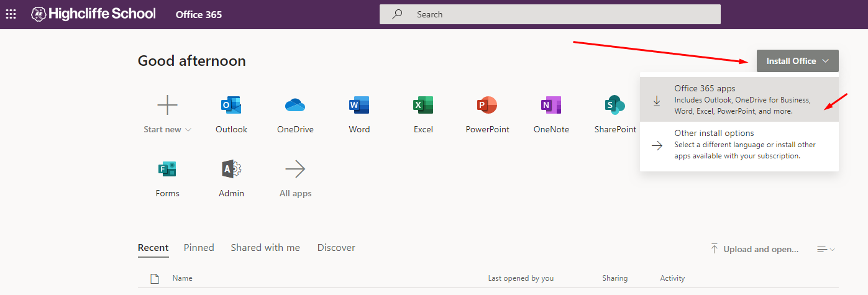Choose Other install options entry
The image size is (868, 295).
coord(739,145)
